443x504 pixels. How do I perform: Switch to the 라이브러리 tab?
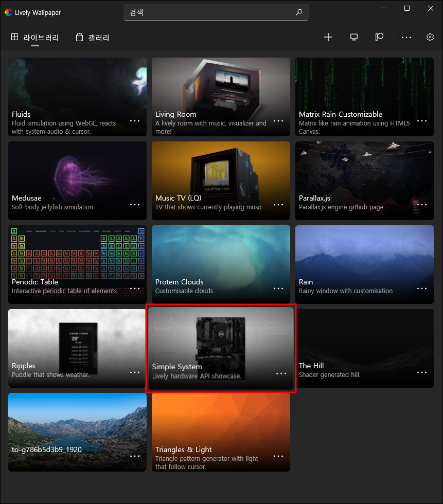pos(34,38)
